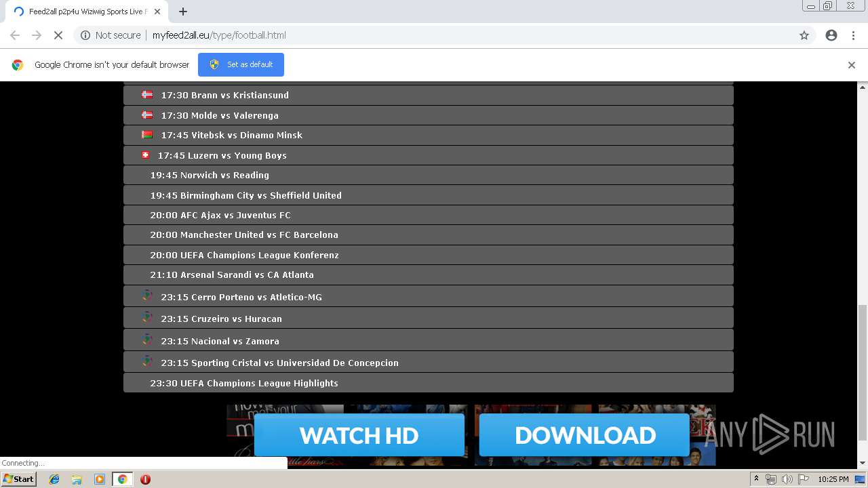
Task: Click the WATCH HD button
Action: coord(359,435)
